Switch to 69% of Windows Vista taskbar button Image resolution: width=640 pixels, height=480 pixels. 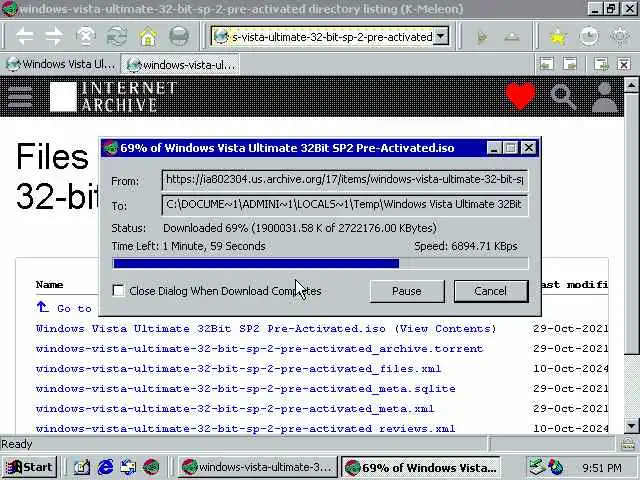420,467
